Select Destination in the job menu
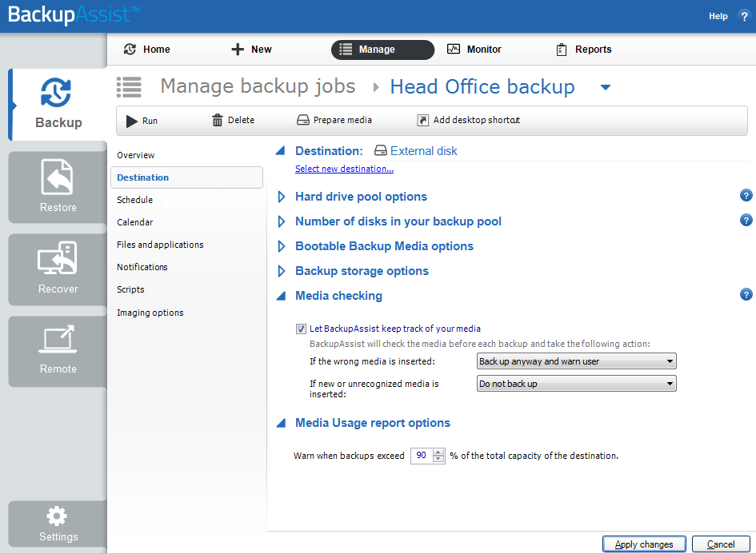Viewport: 756px width, 554px height. click(x=186, y=177)
